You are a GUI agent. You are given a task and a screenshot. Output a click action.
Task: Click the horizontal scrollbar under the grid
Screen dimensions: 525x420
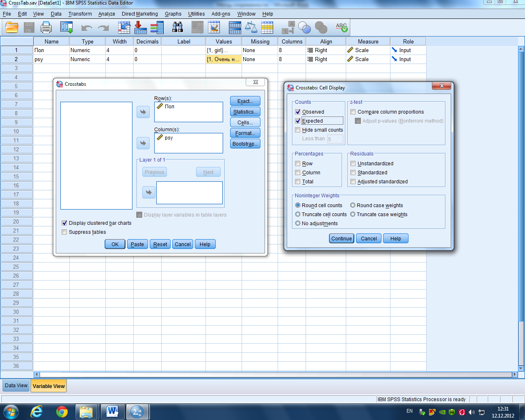coord(275,374)
